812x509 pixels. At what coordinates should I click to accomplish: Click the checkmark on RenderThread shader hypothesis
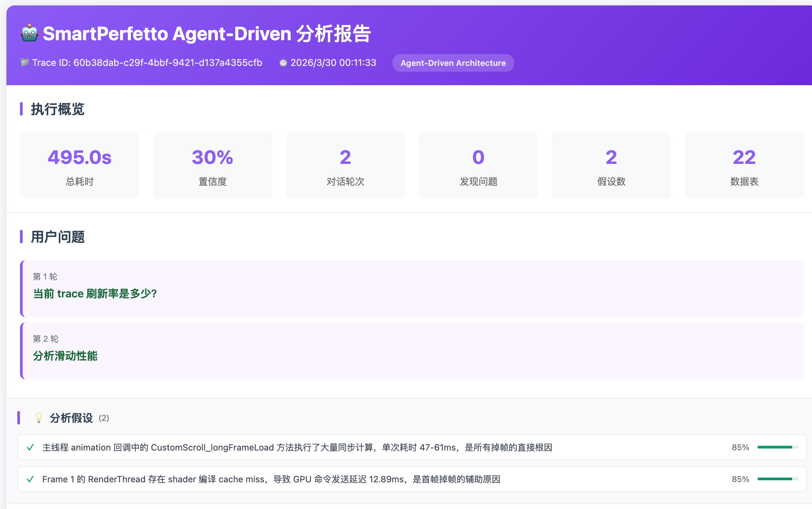point(31,479)
